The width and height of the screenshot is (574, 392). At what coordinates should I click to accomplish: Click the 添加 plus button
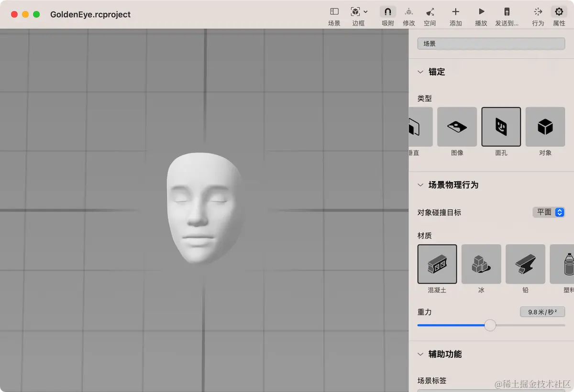coord(455,11)
